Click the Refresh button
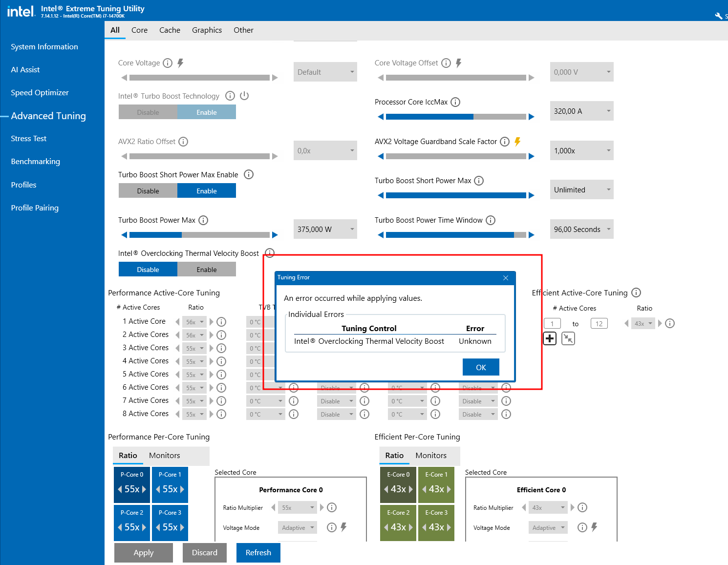The width and height of the screenshot is (728, 565). point(258,553)
